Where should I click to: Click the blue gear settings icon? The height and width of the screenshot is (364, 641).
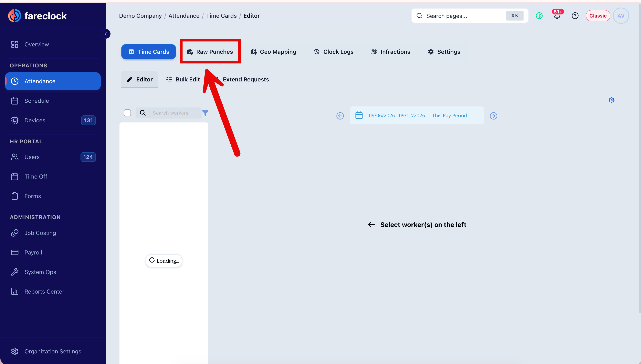coord(611,100)
